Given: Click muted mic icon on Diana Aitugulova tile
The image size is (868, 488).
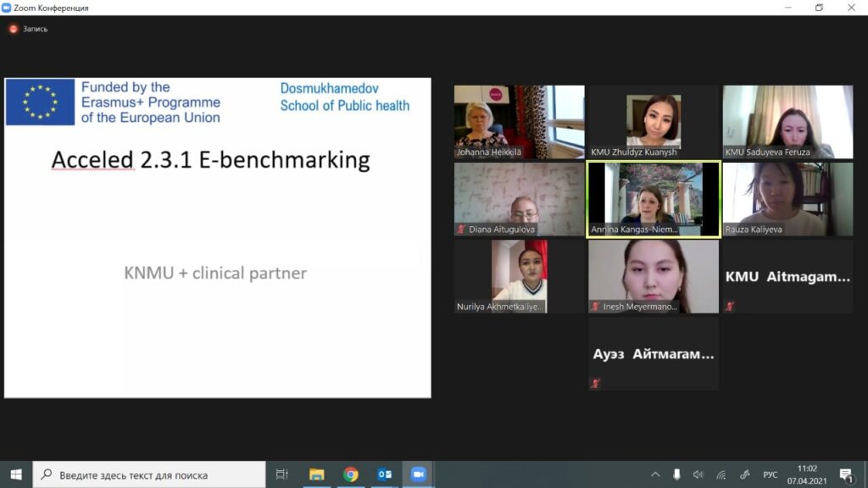Looking at the screenshot, I should coord(461,230).
